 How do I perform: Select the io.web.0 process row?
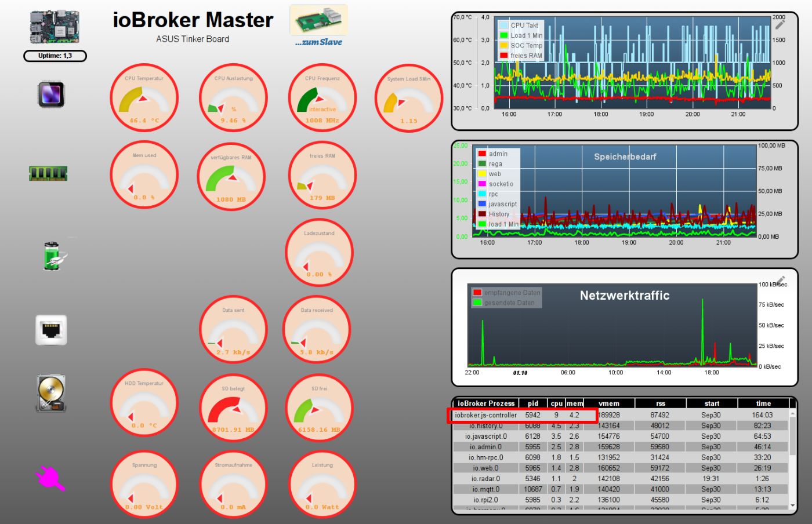tap(621, 468)
